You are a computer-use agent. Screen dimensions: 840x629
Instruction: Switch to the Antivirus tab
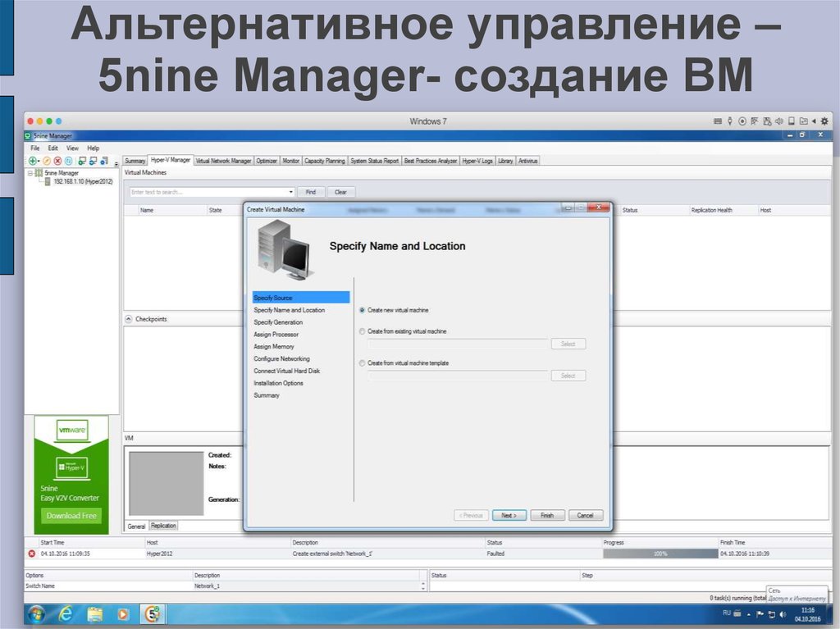[x=527, y=161]
